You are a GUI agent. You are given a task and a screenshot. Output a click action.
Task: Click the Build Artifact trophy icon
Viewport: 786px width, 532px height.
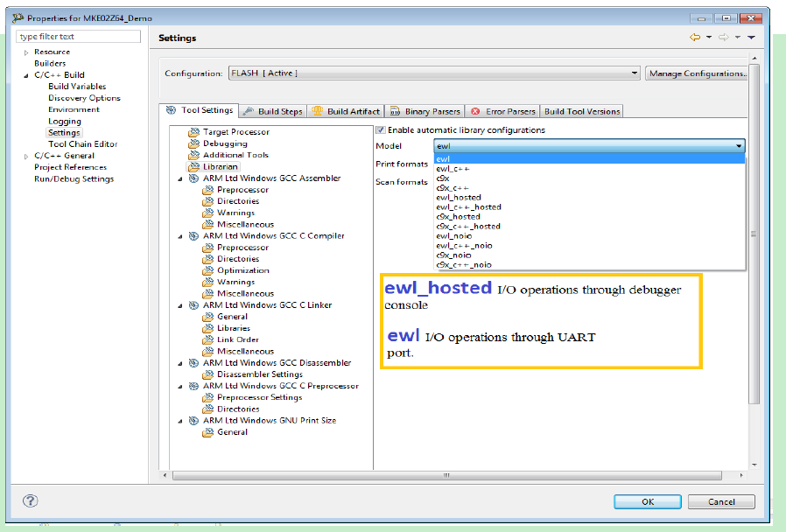pos(318,111)
